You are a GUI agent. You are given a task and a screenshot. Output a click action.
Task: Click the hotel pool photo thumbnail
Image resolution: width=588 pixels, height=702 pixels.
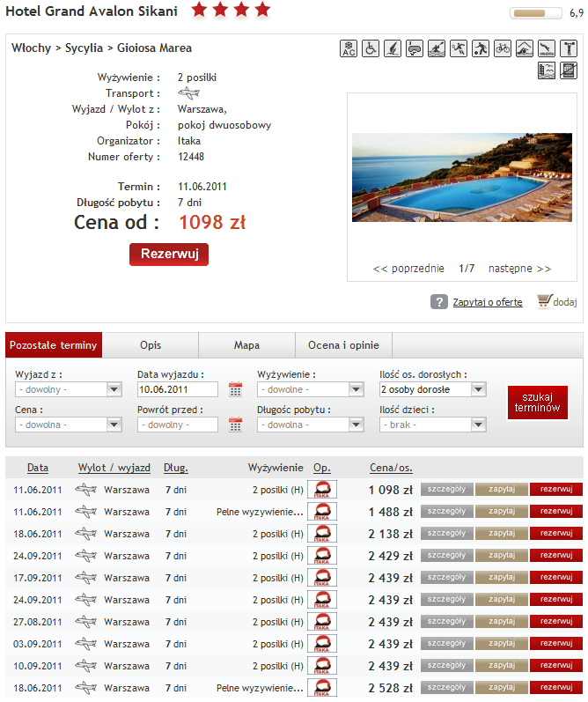coord(462,177)
